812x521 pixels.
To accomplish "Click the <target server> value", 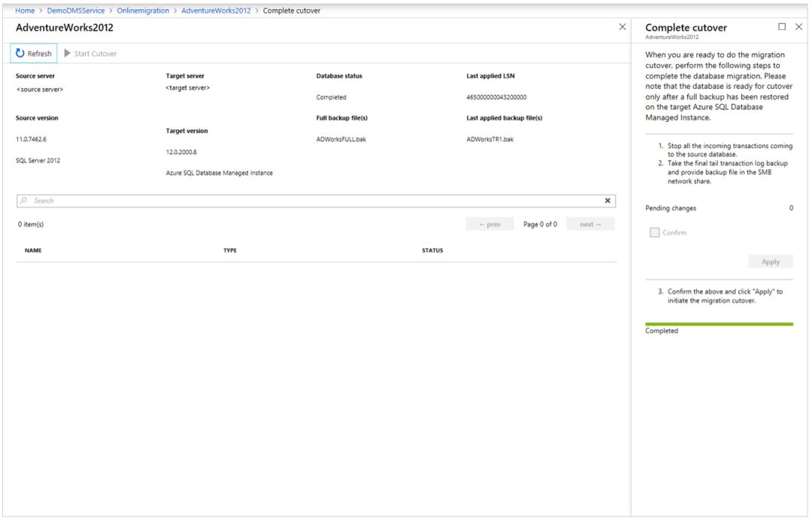I will pyautogui.click(x=187, y=88).
